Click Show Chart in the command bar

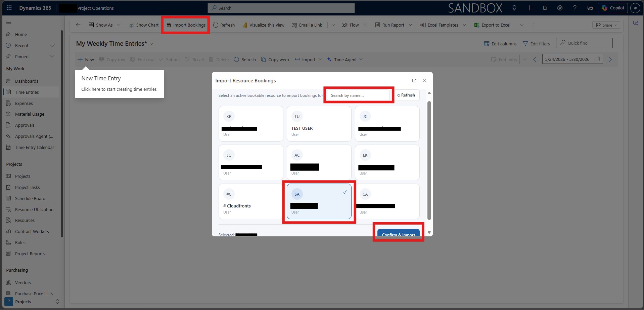click(144, 25)
